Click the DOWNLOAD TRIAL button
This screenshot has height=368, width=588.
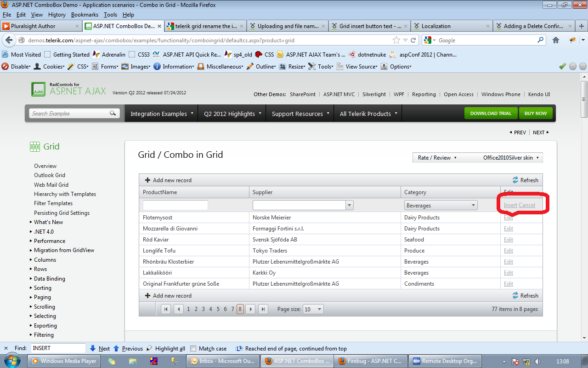tap(491, 114)
